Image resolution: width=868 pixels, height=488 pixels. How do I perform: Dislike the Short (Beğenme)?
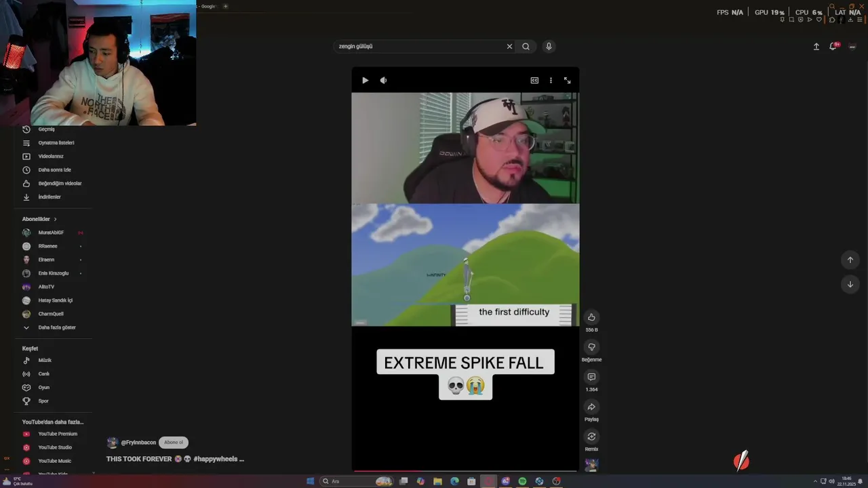tap(591, 347)
